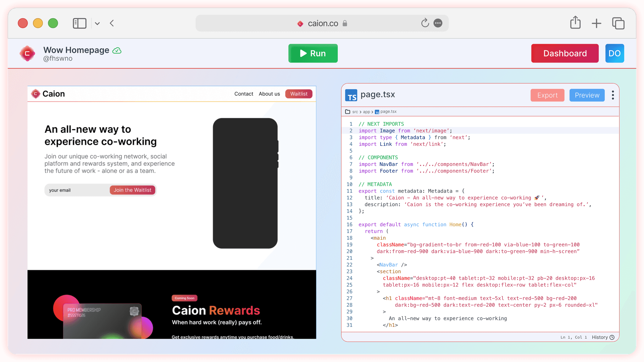The image size is (644, 362).
Task: Select page.tsx in the breadcrumb path
Action: 388,112
